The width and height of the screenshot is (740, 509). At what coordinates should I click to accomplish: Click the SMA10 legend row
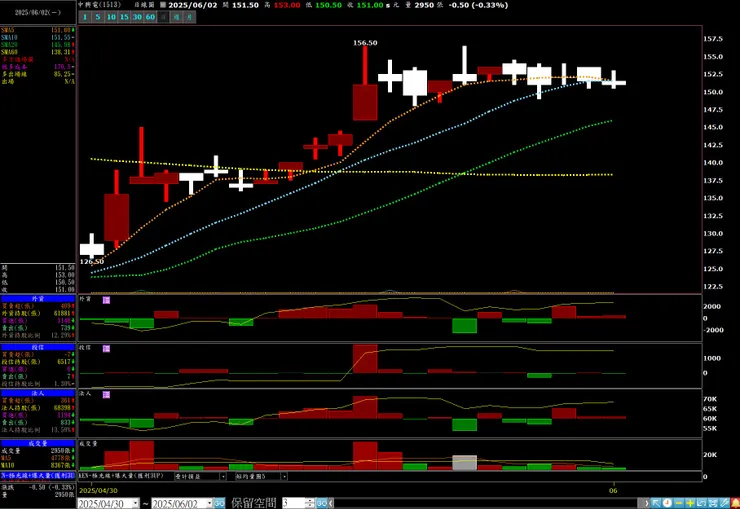tap(38, 37)
